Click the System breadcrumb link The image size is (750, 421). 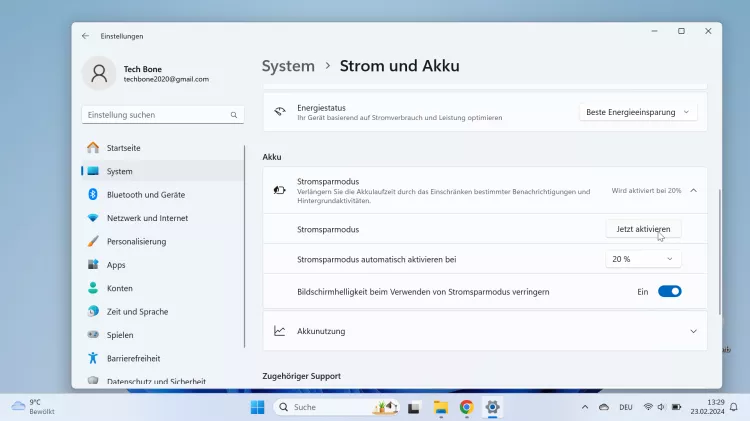pos(288,66)
